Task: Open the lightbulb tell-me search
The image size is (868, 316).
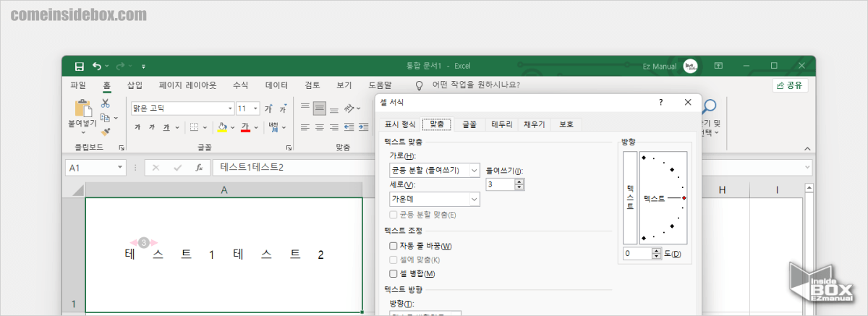Action: tap(417, 85)
